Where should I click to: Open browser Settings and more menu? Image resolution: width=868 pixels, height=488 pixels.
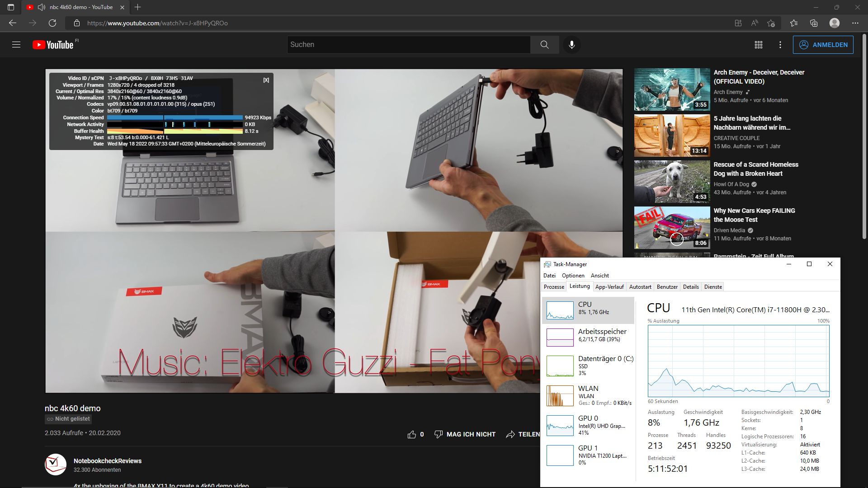point(855,23)
